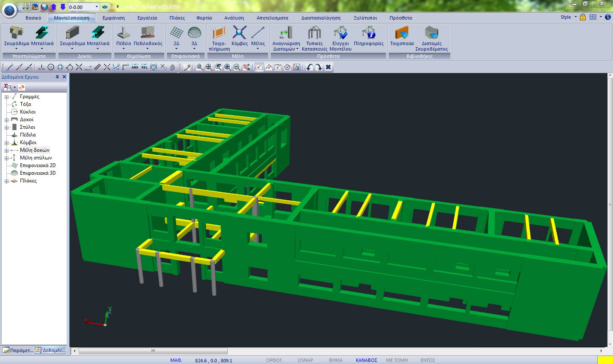Close the Δεδομένα Έργου panel
Image resolution: width=613 pixels, height=364 pixels.
[x=64, y=77]
